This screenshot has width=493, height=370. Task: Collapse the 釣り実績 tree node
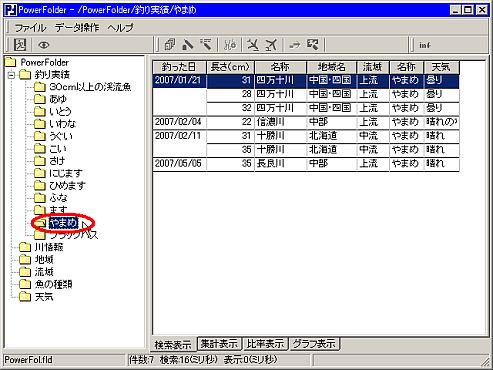(11, 75)
